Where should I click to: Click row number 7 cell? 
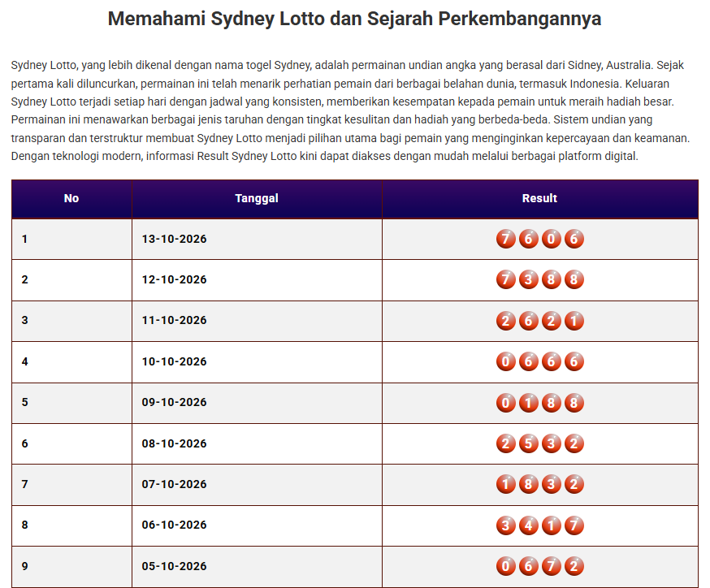click(x=71, y=484)
